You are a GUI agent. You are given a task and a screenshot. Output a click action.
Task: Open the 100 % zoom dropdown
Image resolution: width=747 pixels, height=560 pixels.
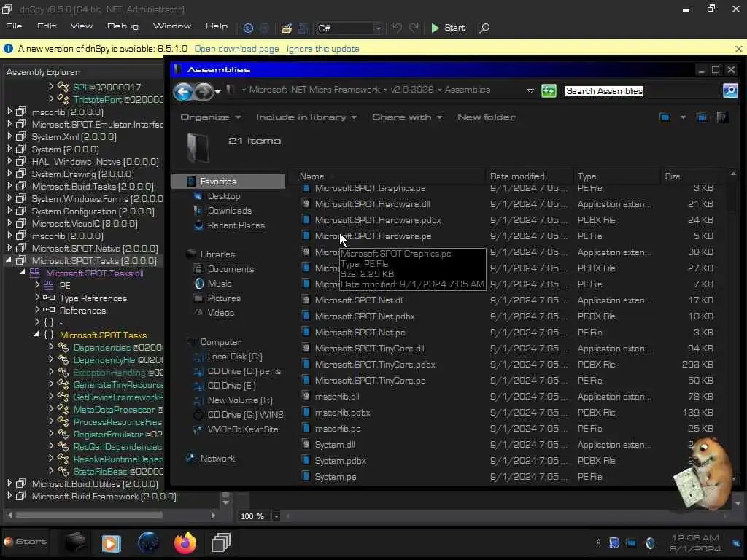tap(276, 516)
